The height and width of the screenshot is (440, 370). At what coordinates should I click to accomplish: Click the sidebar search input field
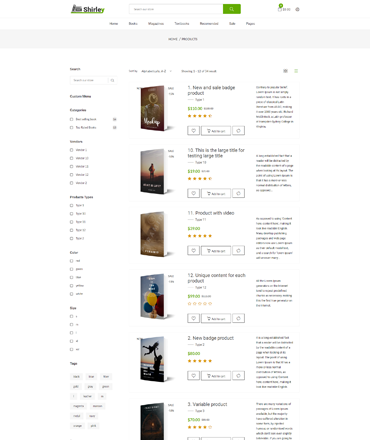coord(89,80)
